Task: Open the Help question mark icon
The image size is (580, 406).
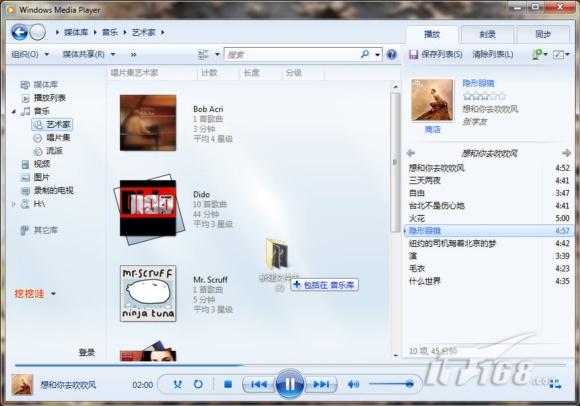Action: [391, 55]
